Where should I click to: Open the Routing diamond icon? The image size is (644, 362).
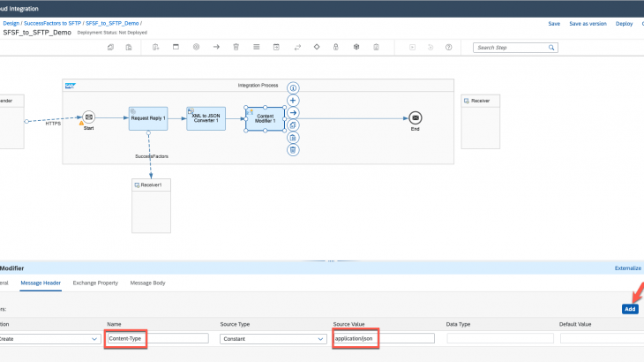click(317, 47)
